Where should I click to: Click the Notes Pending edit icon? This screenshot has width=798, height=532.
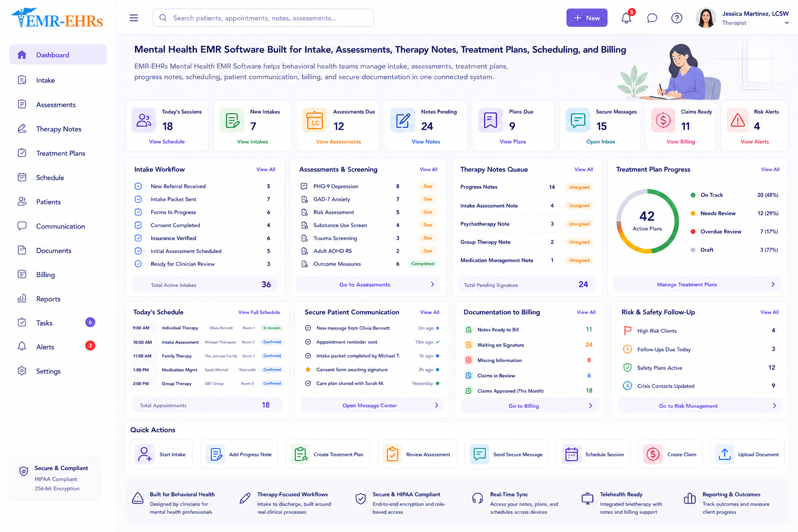point(403,120)
